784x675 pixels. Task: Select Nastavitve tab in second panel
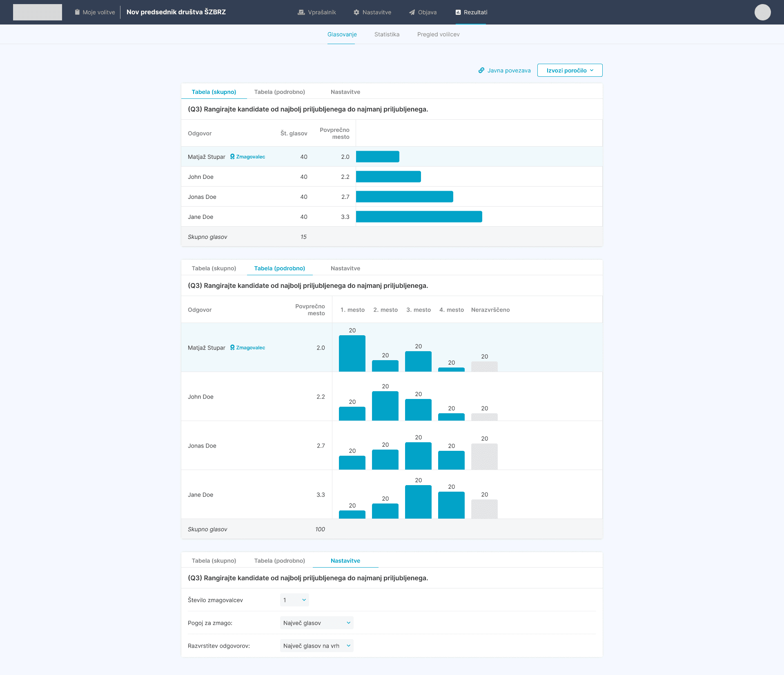click(345, 268)
